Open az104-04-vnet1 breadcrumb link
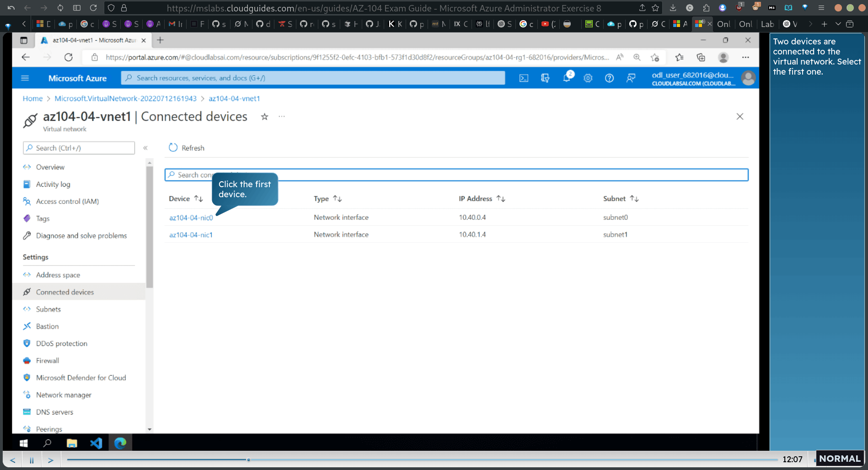 tap(234, 98)
